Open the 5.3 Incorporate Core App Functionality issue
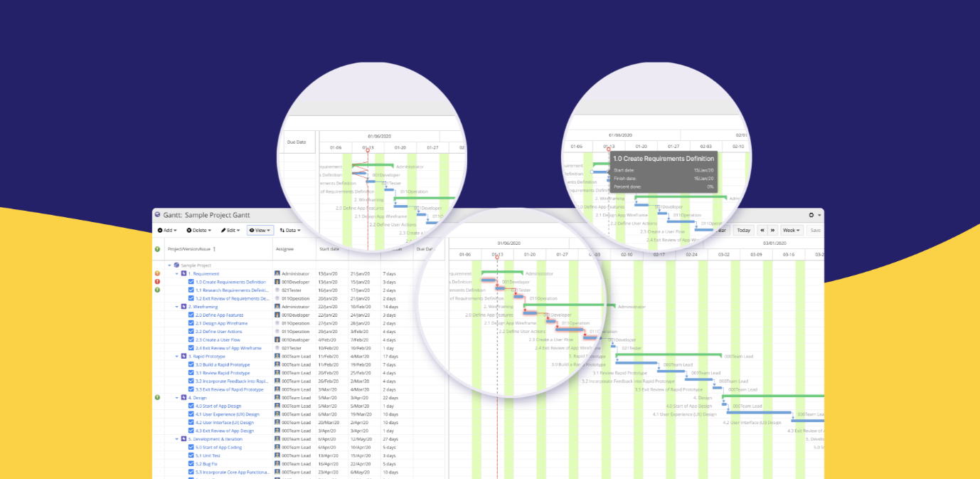This screenshot has height=479, width=980. (x=232, y=472)
